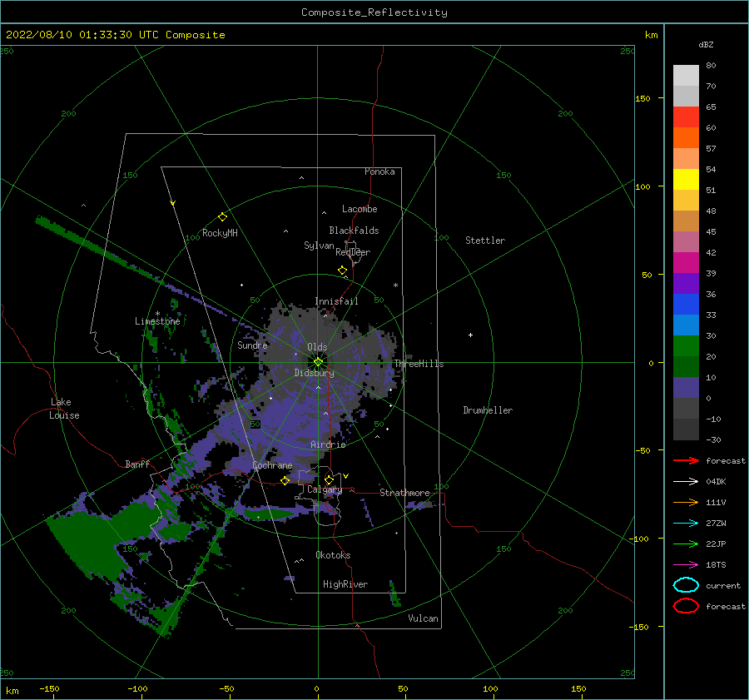
Task: Select the Didsbury label
Action: (x=314, y=373)
